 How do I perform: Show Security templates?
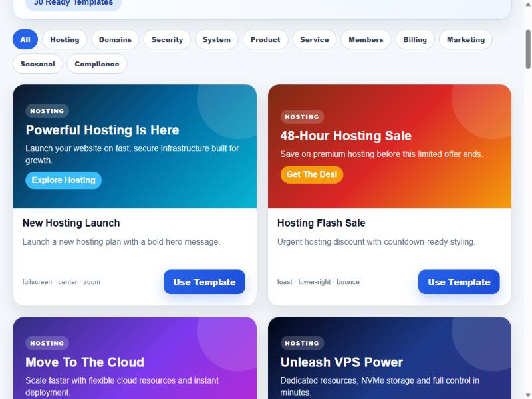(167, 39)
